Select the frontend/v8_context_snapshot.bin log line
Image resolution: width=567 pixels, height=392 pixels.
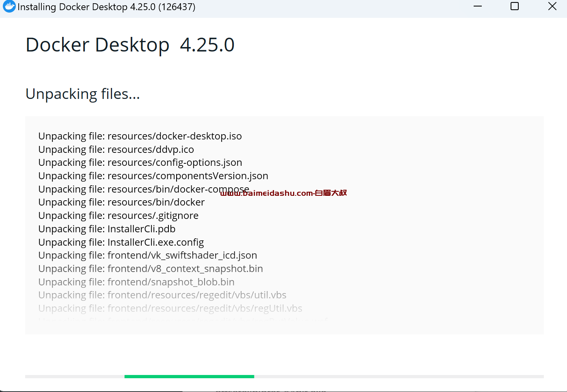point(151,269)
